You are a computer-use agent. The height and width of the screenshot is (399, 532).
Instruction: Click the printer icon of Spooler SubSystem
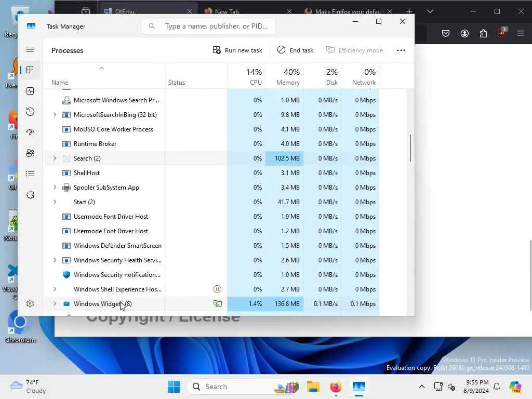(66, 187)
